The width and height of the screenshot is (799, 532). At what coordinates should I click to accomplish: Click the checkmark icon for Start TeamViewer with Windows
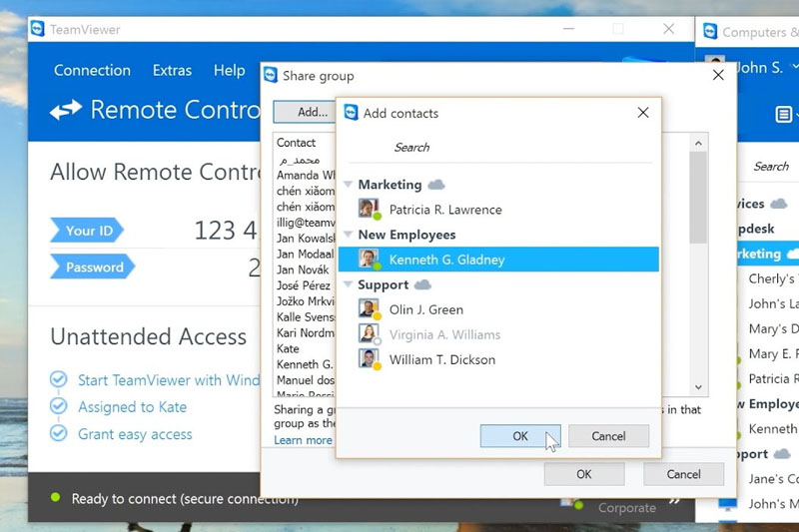click(59, 379)
